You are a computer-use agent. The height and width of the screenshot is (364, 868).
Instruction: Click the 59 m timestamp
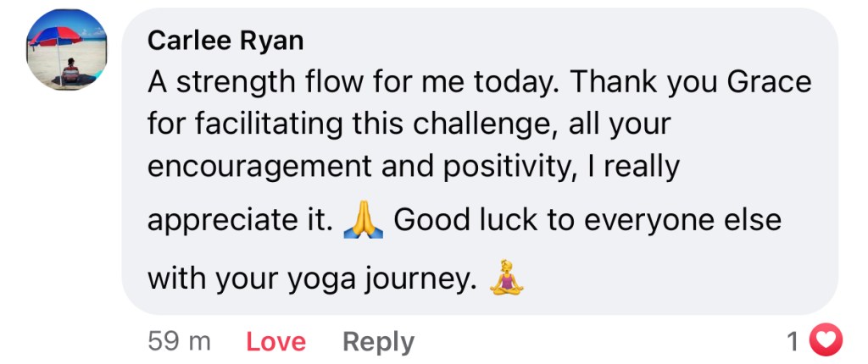pyautogui.click(x=179, y=342)
